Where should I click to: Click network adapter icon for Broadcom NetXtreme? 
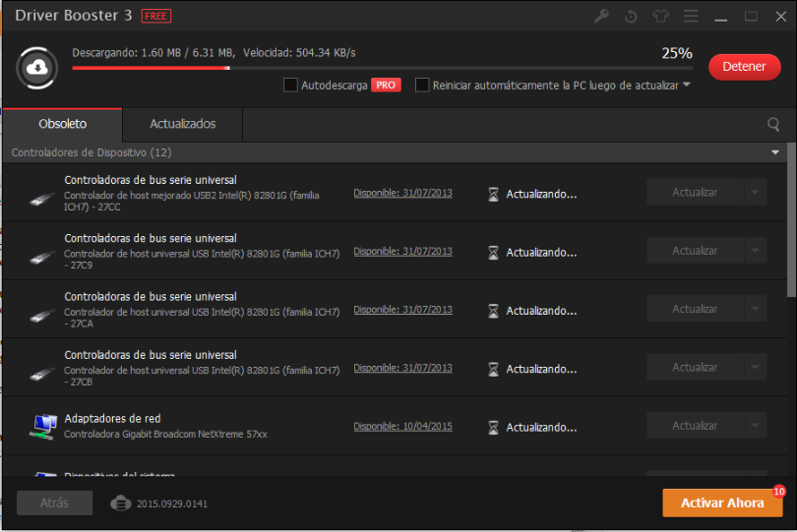click(43, 427)
